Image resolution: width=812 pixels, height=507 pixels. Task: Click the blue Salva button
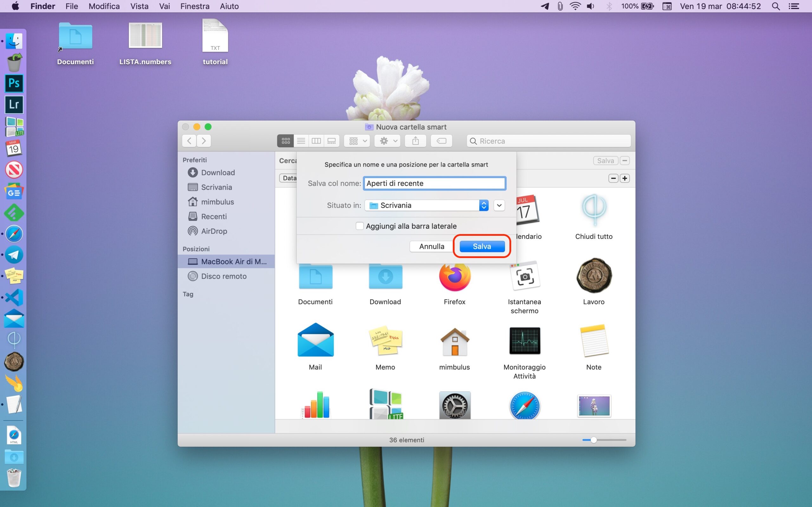[482, 247]
